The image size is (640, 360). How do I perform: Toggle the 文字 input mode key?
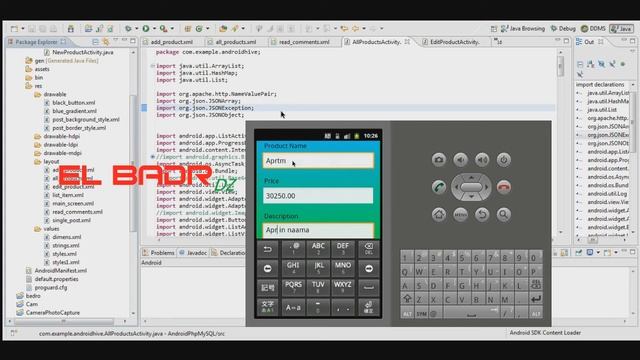267,307
